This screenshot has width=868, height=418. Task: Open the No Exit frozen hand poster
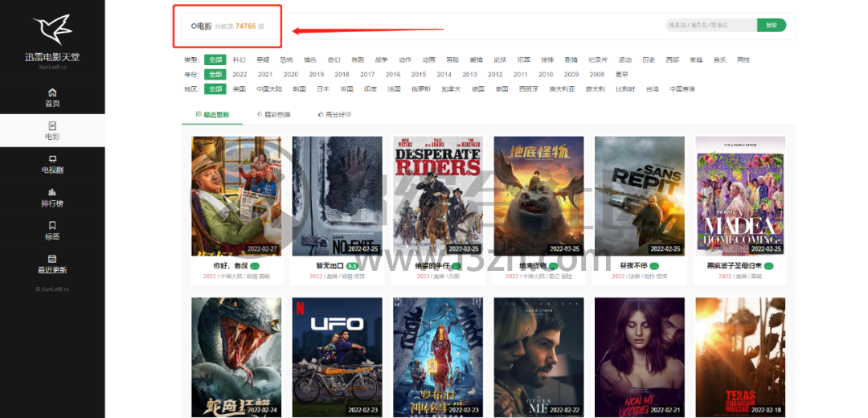[337, 196]
